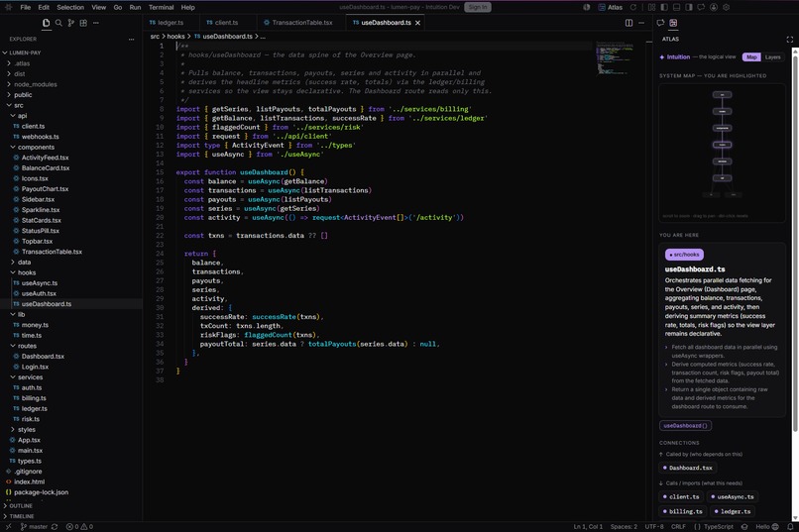Select highlighted node in system map
799x532 pixels.
pos(722,145)
